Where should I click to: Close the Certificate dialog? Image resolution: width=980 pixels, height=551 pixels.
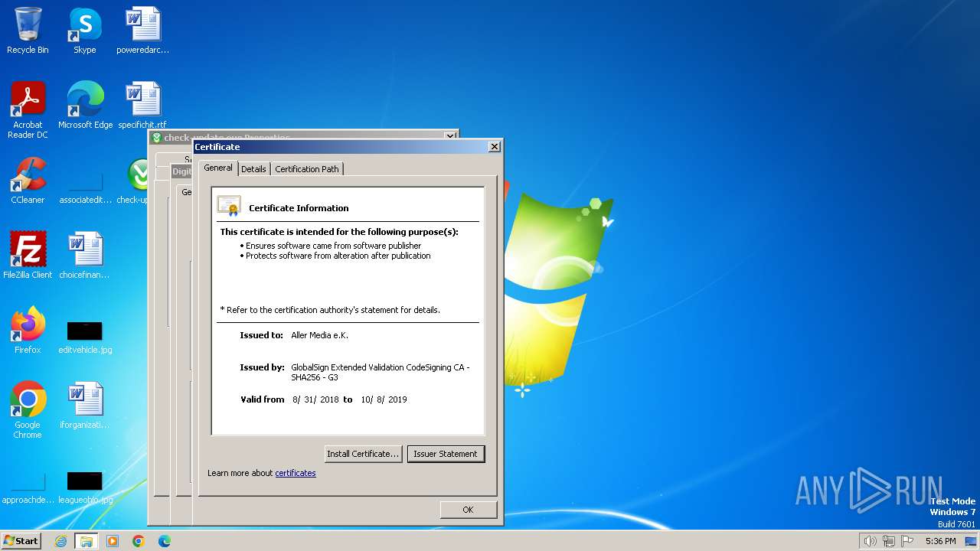pos(495,147)
